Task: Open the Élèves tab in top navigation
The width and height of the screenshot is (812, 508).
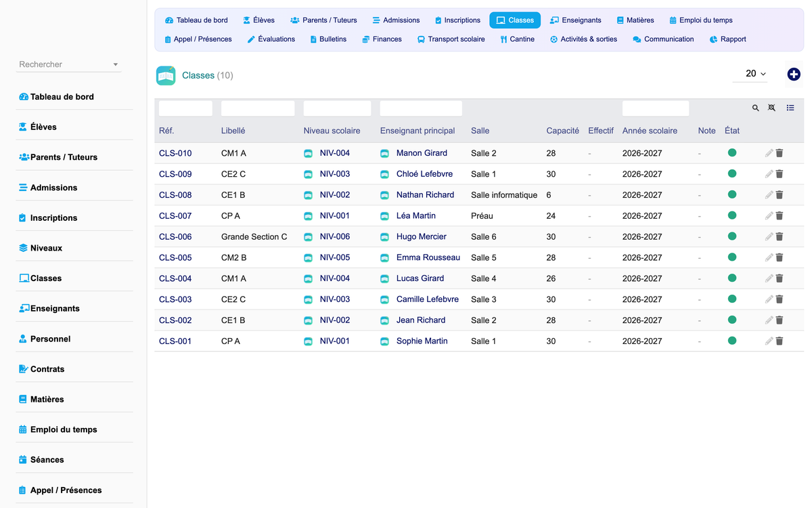Action: click(x=258, y=20)
